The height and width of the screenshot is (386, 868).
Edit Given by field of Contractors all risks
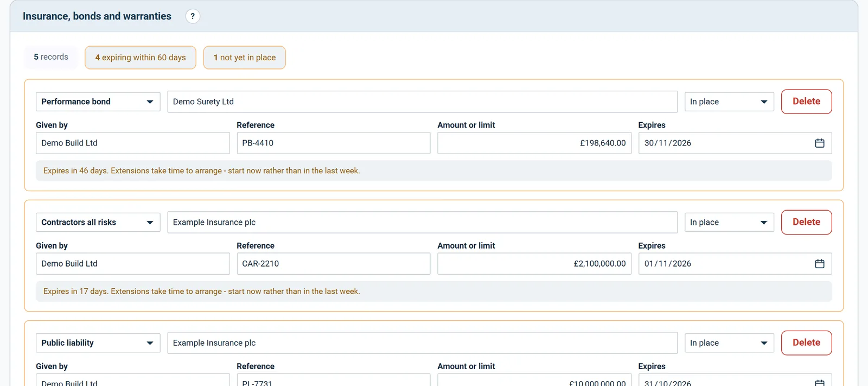click(133, 263)
